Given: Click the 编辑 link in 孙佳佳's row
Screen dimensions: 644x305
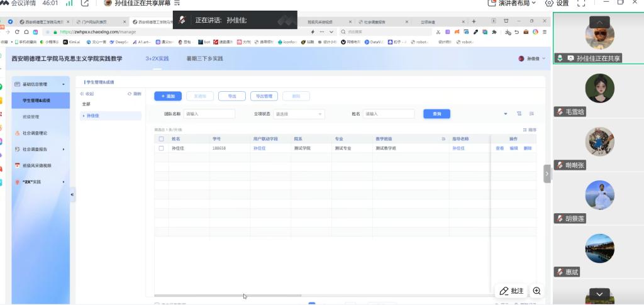Looking at the screenshot, I should [514, 148].
